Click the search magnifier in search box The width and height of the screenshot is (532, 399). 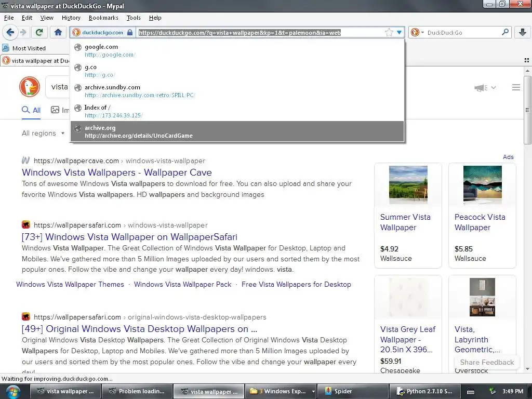point(505,32)
